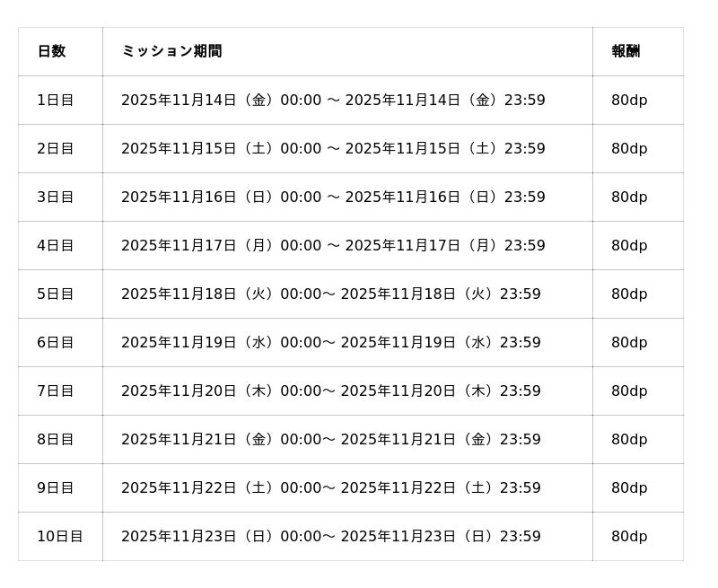Click the 報酬 column header
The height and width of the screenshot is (588, 718).
[x=626, y=51]
